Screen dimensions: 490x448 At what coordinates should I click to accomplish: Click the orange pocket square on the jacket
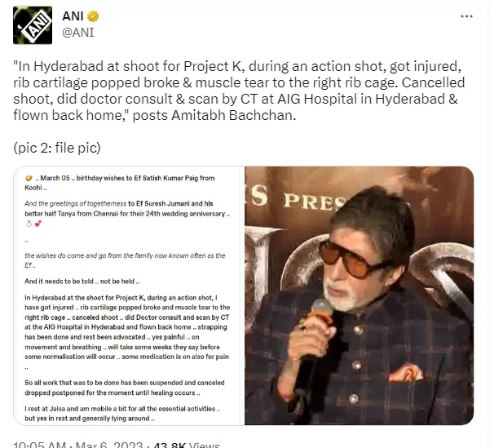point(405,373)
